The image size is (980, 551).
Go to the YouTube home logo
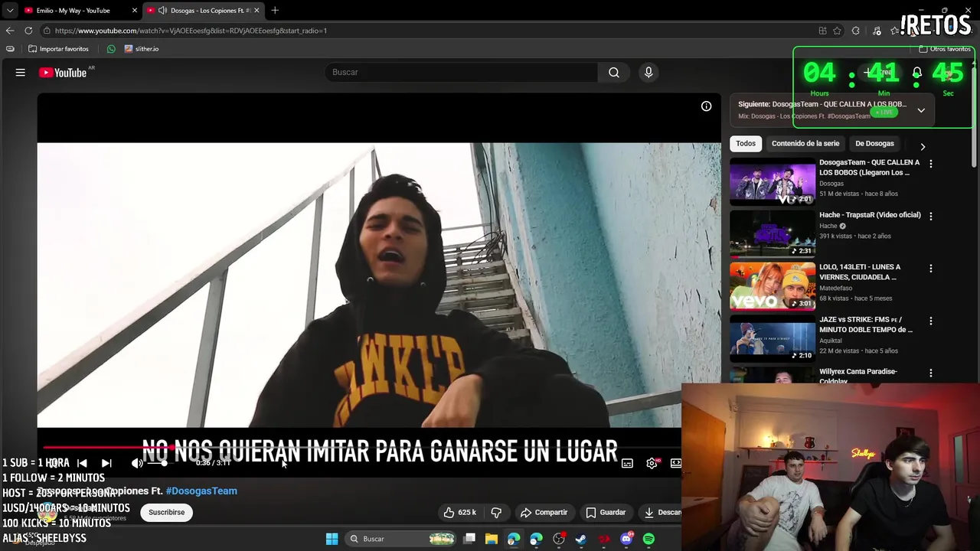pos(63,73)
